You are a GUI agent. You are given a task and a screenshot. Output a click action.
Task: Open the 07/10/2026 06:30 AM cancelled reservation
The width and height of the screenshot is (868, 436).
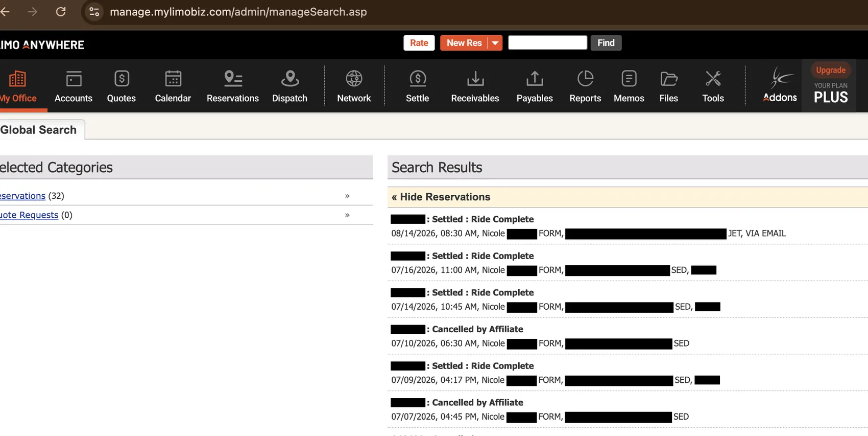(x=628, y=336)
